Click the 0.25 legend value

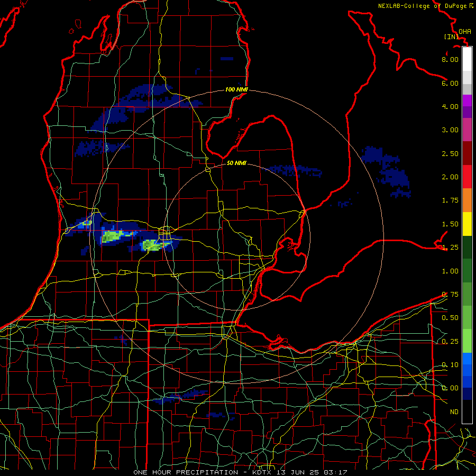(x=450, y=342)
